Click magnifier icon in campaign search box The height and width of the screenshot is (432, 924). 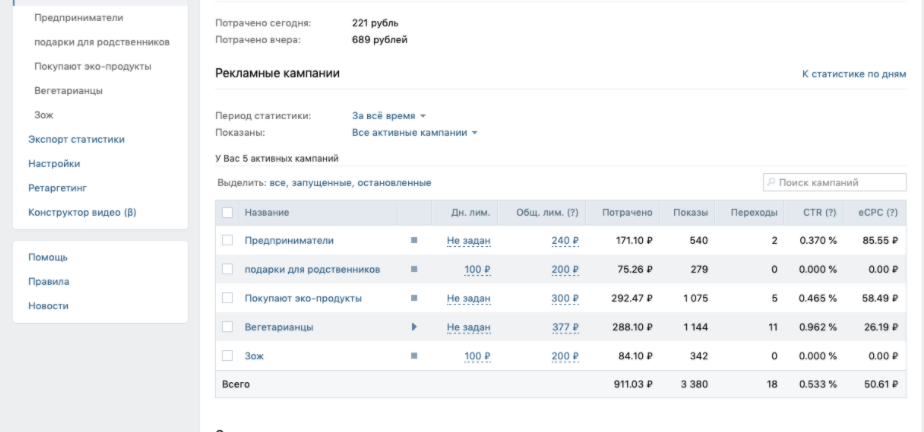click(771, 183)
